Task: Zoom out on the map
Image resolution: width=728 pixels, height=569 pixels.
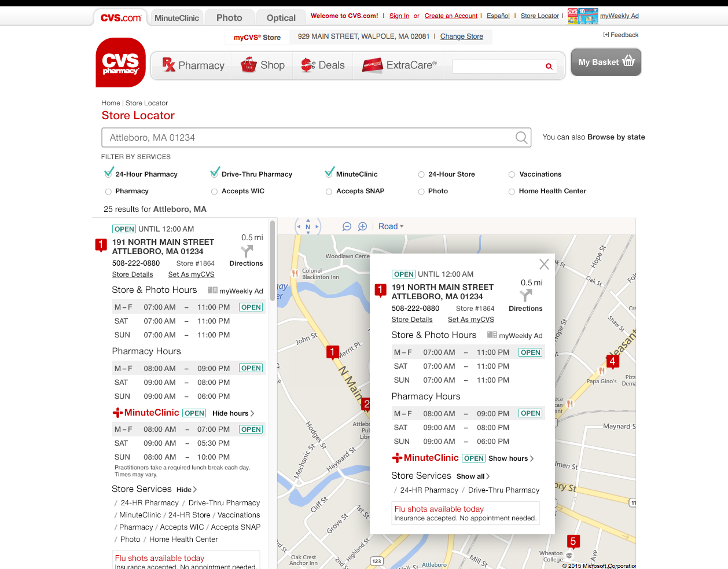Action: 347,226
